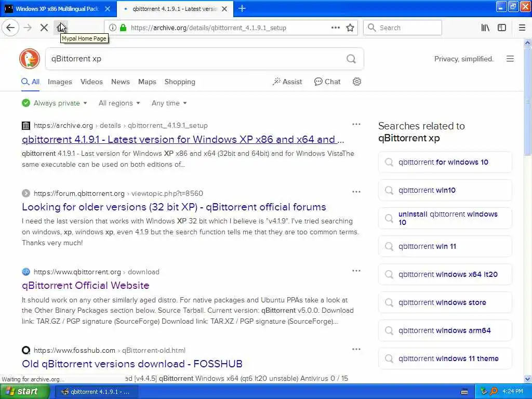Switch to Shopping results
Viewport: 532px width, 399px height.
tap(180, 82)
